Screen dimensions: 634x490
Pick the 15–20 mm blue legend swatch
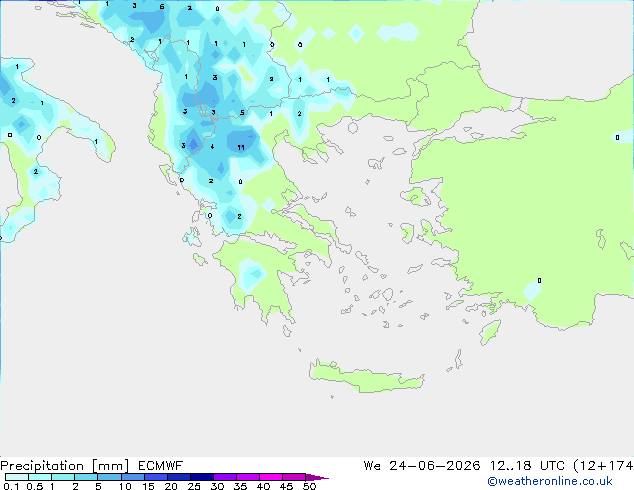[155, 477]
